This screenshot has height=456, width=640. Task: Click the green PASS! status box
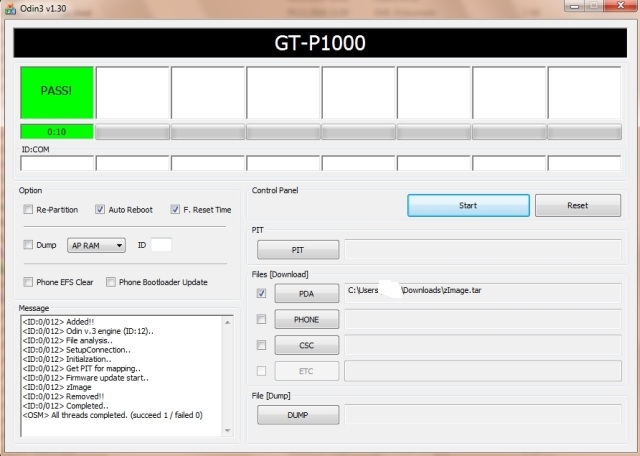(57, 93)
